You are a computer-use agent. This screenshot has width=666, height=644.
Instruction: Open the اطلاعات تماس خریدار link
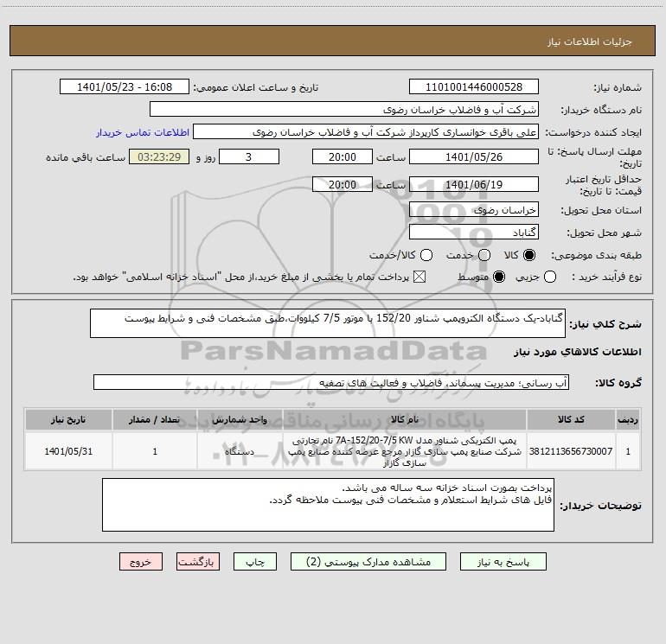[143, 132]
